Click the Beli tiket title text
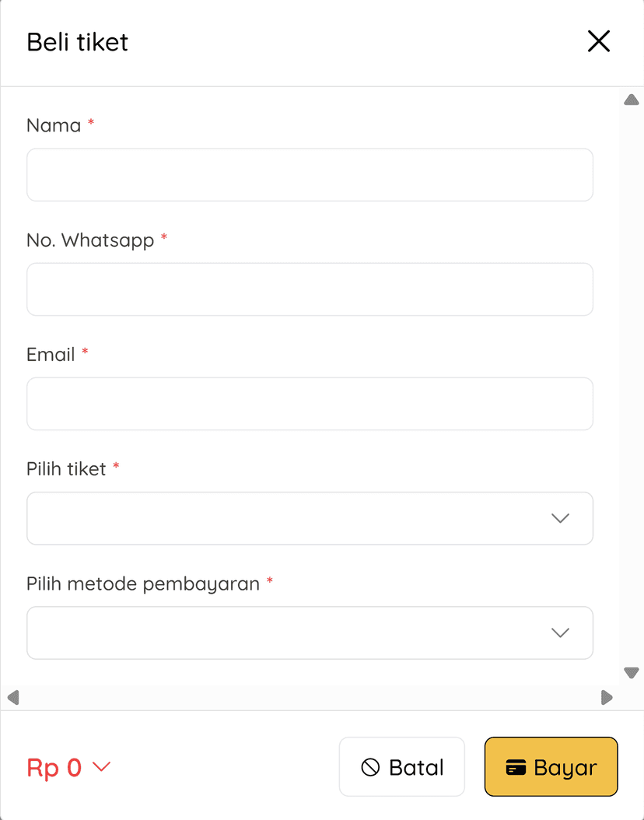 point(77,42)
